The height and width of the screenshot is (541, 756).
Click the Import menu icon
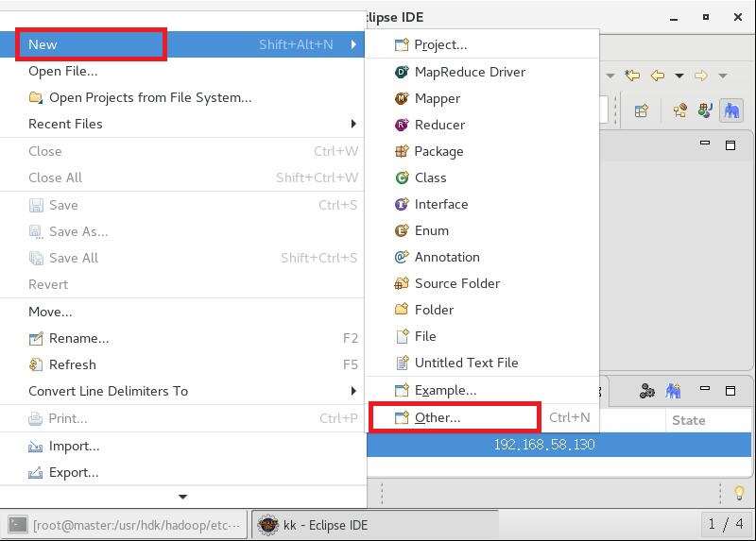[35, 447]
